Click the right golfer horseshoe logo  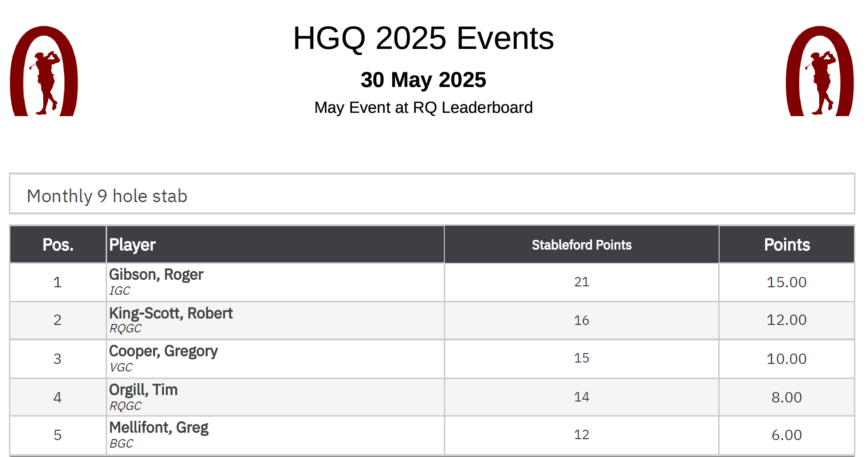(x=820, y=71)
